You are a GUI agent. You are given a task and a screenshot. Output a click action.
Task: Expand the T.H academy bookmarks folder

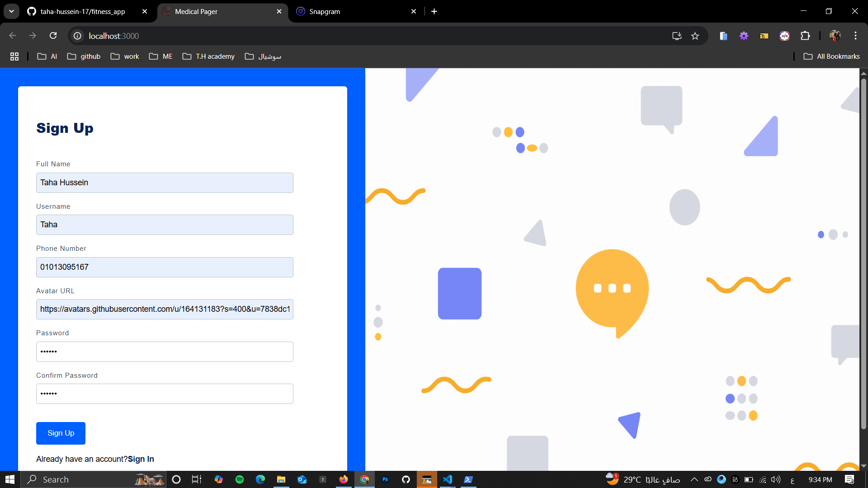tap(208, 56)
